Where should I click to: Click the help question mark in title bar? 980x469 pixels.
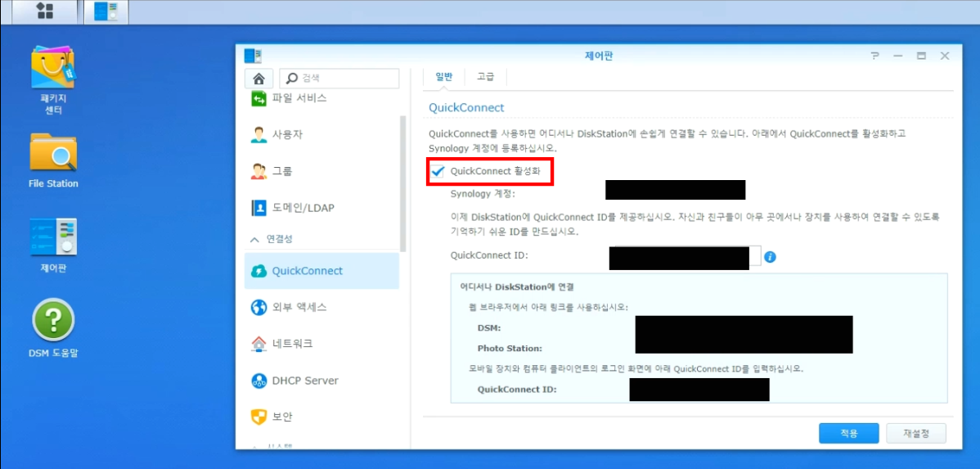[x=874, y=56]
